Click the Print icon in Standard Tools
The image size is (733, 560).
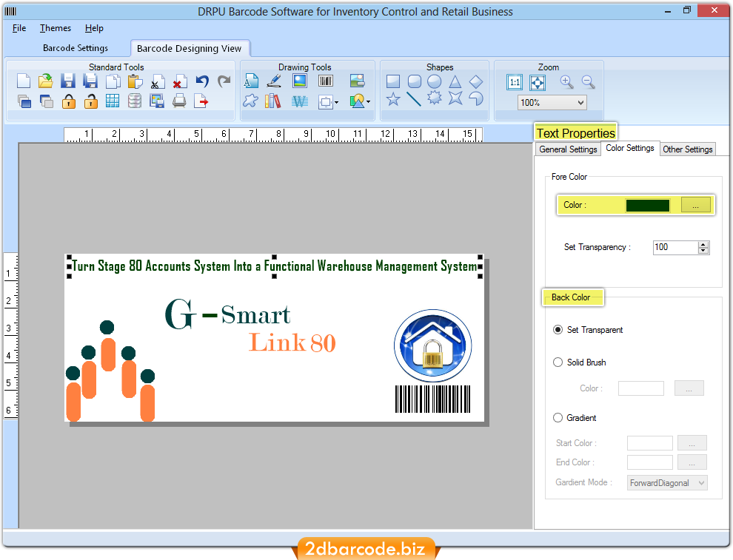tap(178, 101)
